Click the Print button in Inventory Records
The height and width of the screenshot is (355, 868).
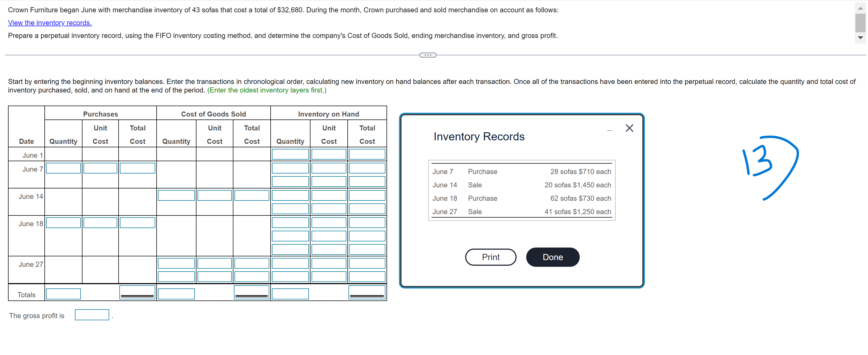pyautogui.click(x=491, y=257)
